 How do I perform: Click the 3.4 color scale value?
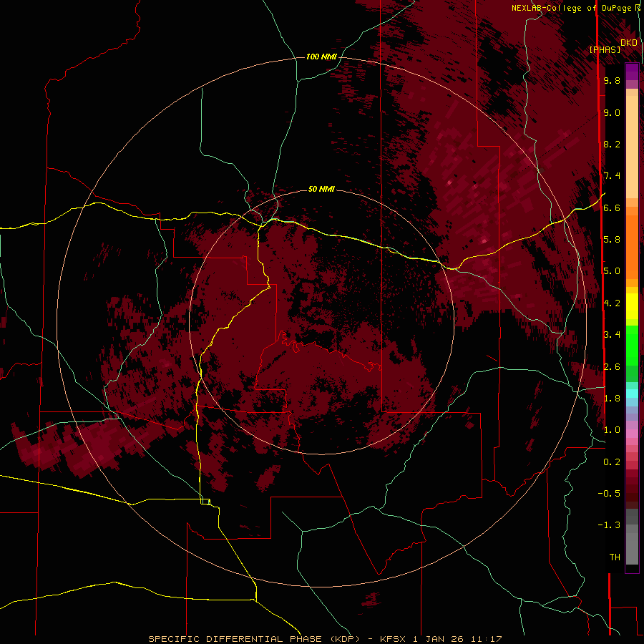(612, 335)
